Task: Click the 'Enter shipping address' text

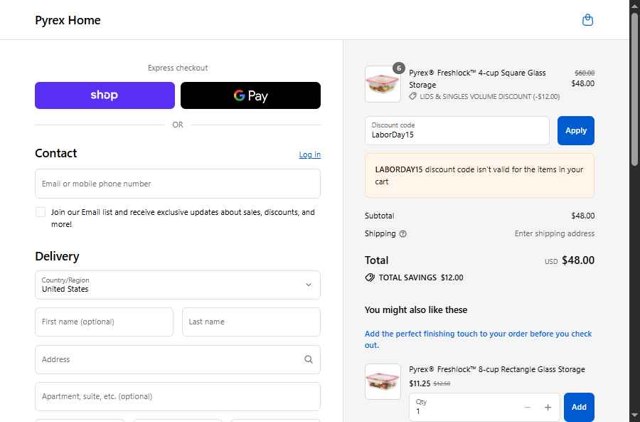Action: (x=554, y=233)
